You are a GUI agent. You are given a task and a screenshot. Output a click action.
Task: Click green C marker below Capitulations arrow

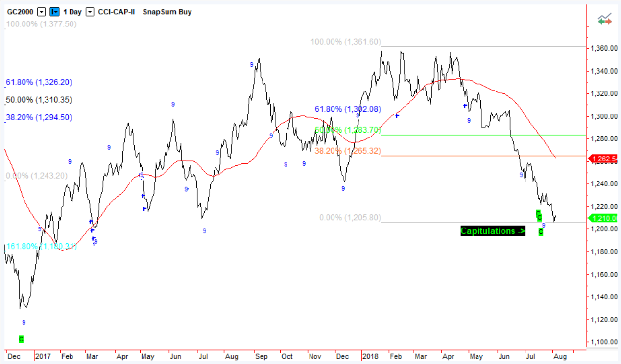(541, 232)
